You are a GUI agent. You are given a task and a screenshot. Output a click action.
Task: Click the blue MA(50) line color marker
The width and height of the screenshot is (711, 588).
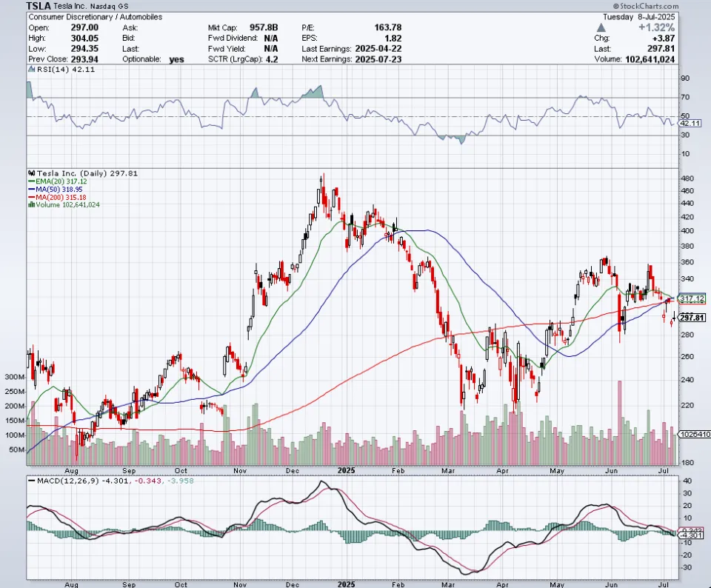coord(32,189)
